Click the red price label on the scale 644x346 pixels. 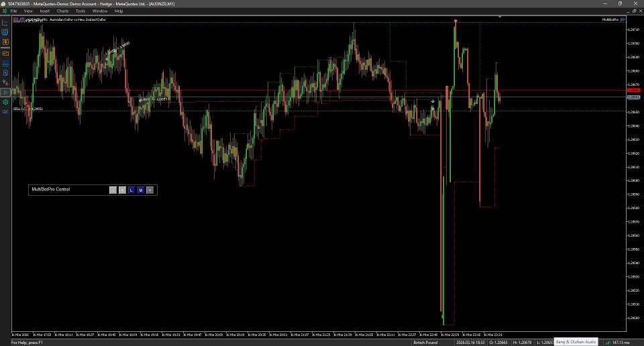(x=634, y=90)
